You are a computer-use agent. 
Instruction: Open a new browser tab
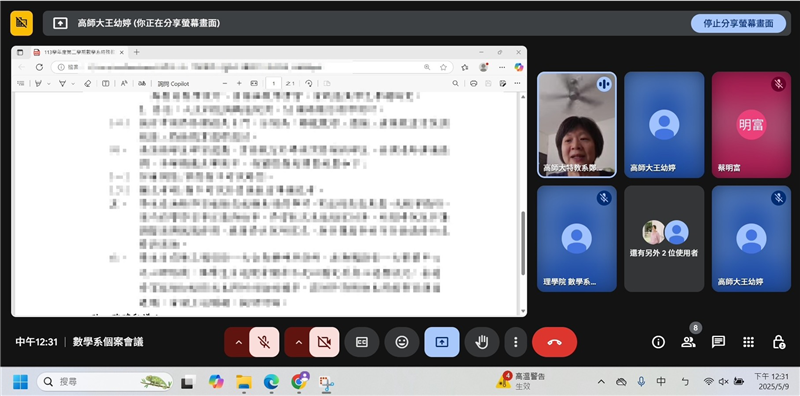click(x=136, y=52)
